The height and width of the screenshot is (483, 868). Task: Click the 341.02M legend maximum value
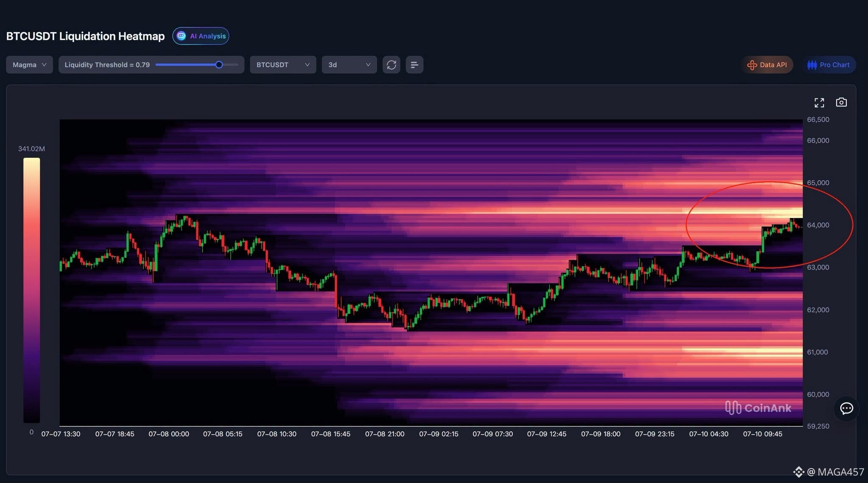click(31, 149)
